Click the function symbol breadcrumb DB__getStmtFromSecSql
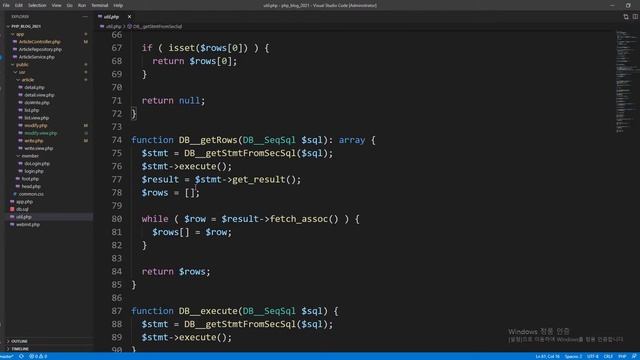The width and height of the screenshot is (640, 360). (x=155, y=26)
